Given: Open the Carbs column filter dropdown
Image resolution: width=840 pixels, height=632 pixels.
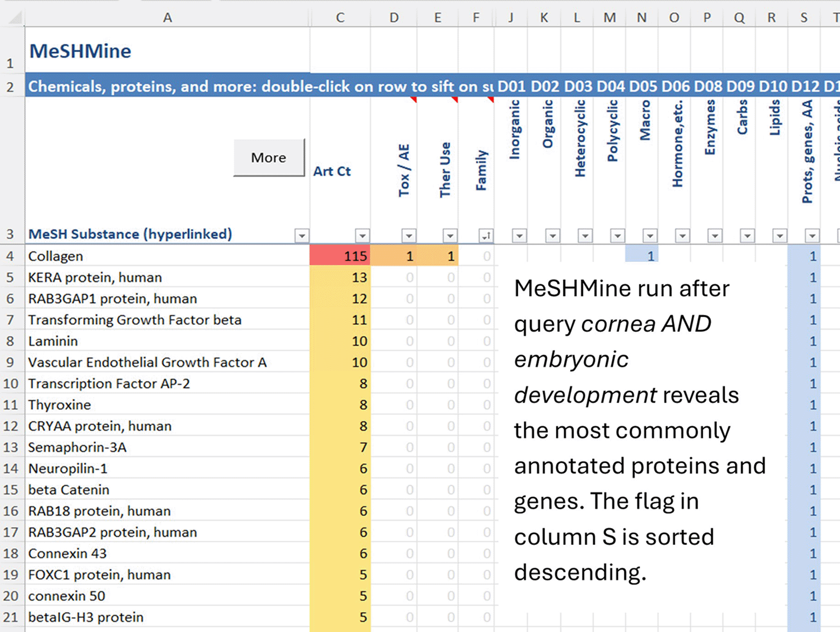Looking at the screenshot, I should 747,235.
